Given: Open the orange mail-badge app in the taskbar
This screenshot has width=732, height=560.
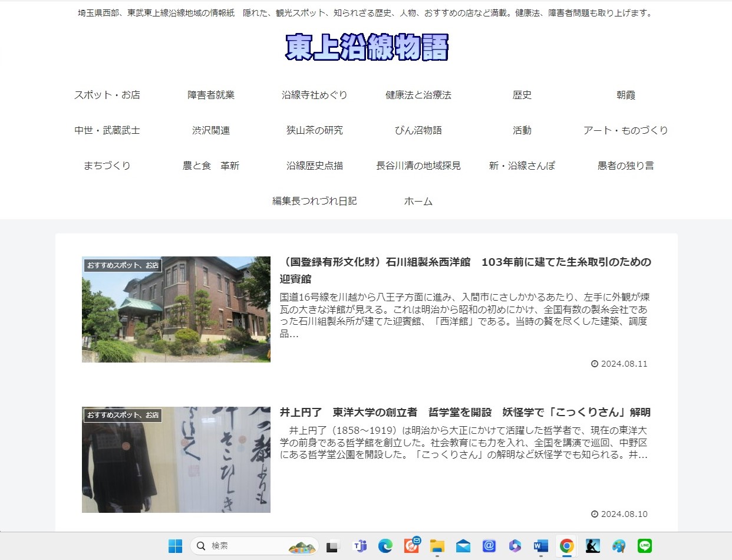Looking at the screenshot, I should (x=411, y=545).
